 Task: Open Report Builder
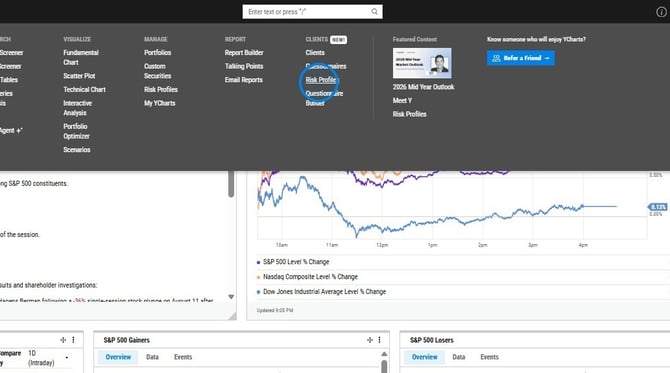point(244,53)
